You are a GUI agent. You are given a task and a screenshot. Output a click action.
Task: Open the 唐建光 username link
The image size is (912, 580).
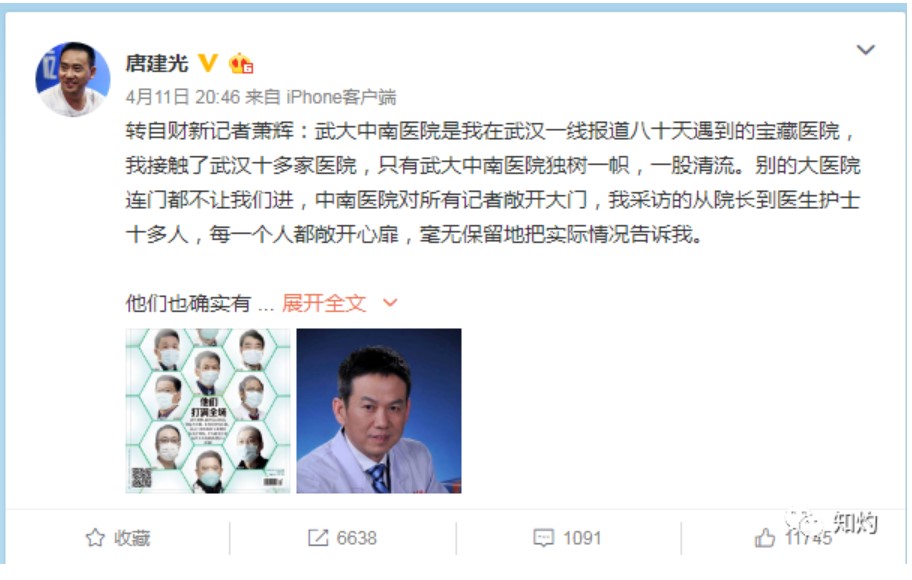click(157, 63)
